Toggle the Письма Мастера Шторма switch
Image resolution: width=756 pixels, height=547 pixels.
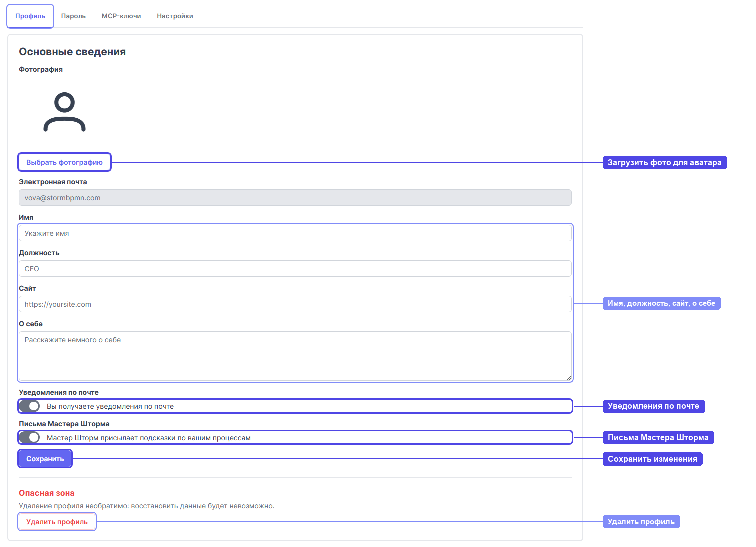30,438
